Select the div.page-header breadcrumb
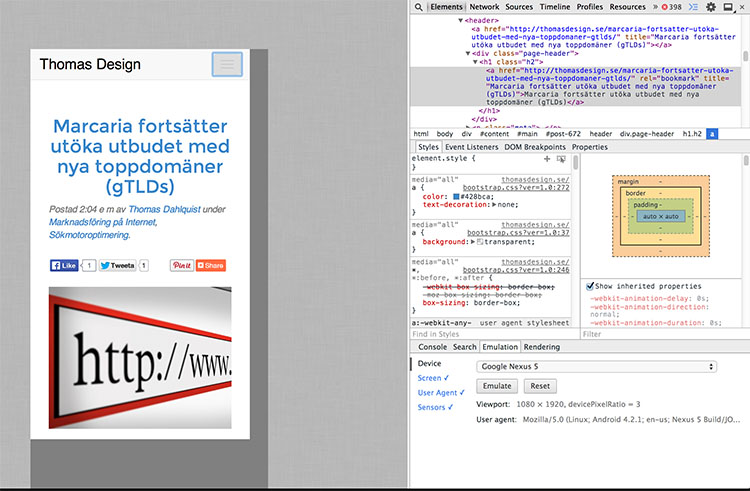This screenshot has height=491, width=750. (647, 134)
